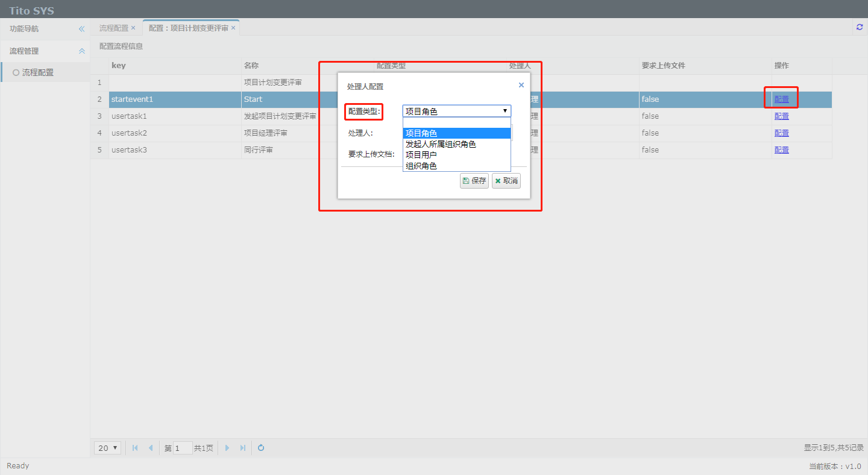Close the 配置：项目计划变更评审 tab
Viewport: 868px width, 475px height.
tap(233, 28)
